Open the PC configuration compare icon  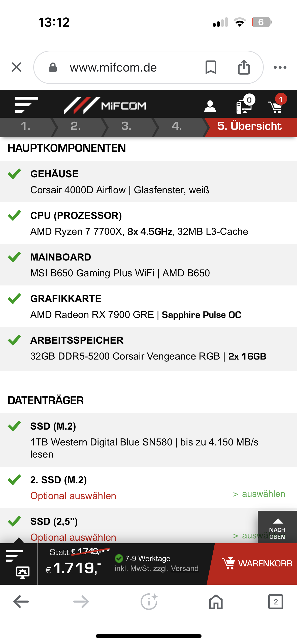pyautogui.click(x=244, y=105)
